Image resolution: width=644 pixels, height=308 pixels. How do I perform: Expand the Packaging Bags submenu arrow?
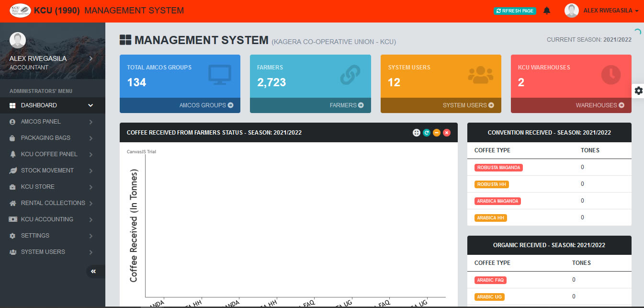(x=90, y=138)
